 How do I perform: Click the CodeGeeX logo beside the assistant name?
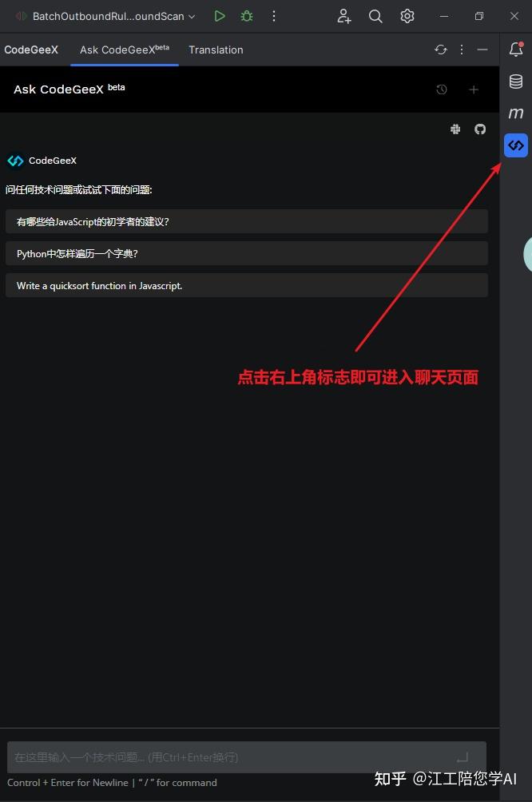tap(15, 161)
